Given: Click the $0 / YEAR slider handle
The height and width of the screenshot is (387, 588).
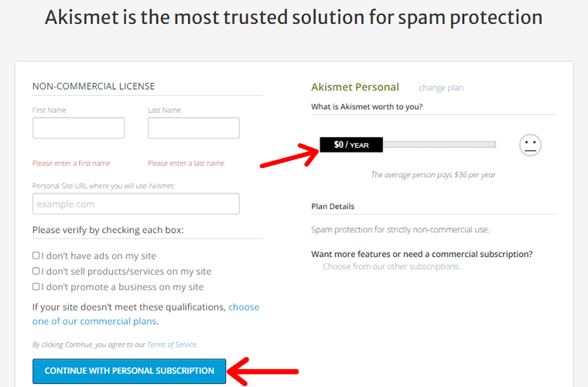Looking at the screenshot, I should coord(351,145).
